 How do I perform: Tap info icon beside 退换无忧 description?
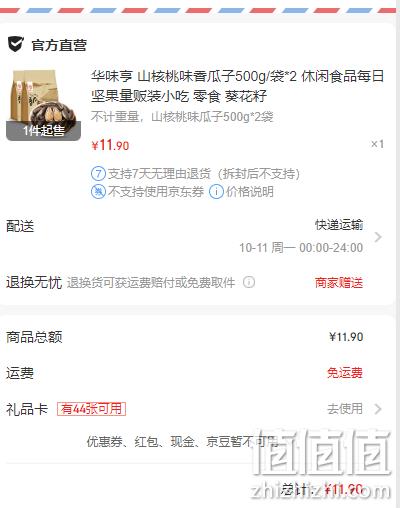click(x=249, y=282)
